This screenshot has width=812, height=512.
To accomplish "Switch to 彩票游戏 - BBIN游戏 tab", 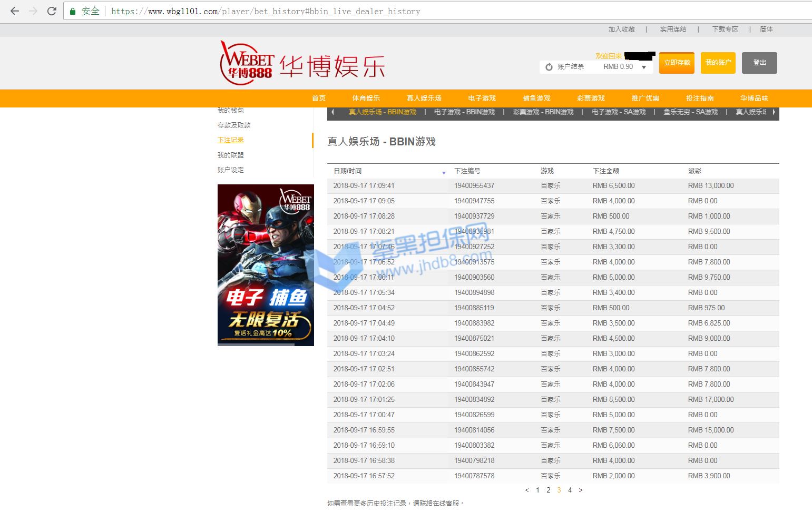I will 543,112.
